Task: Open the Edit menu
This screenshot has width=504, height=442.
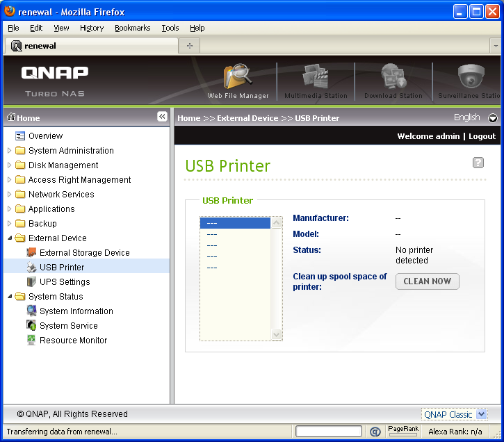Action: point(36,28)
